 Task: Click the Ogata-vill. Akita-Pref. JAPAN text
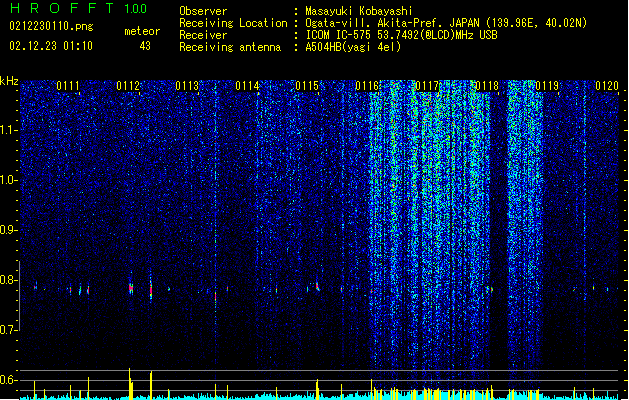click(x=446, y=23)
